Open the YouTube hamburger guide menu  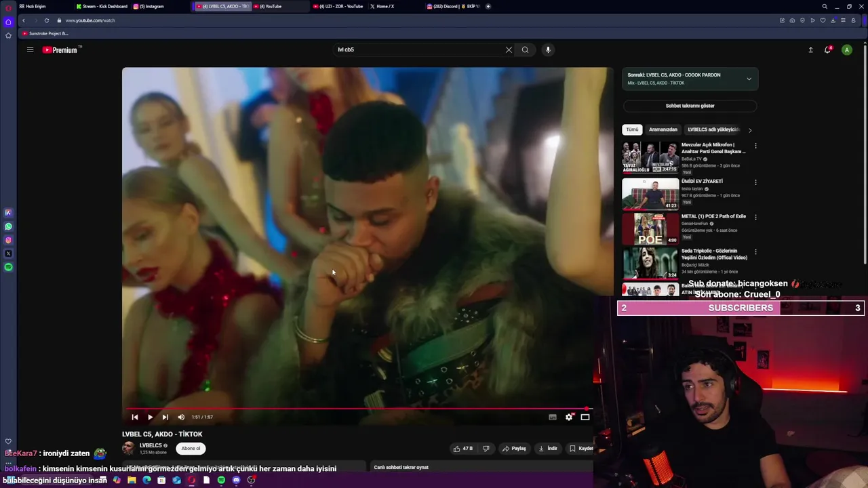(x=30, y=49)
